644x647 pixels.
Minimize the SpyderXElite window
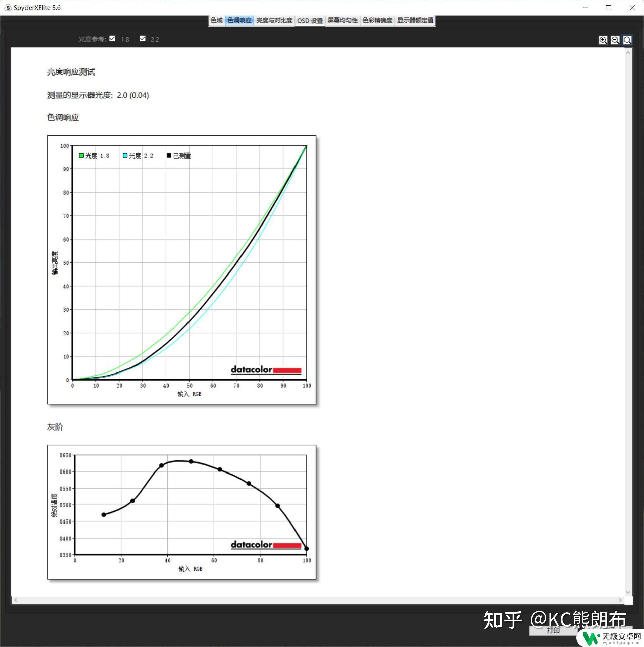pyautogui.click(x=586, y=8)
